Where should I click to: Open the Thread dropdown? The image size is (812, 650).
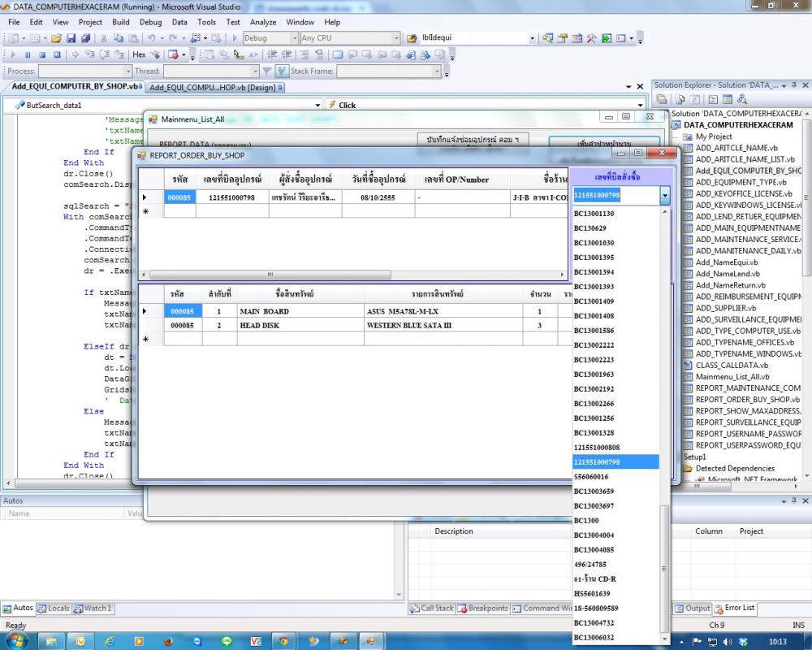[x=255, y=71]
